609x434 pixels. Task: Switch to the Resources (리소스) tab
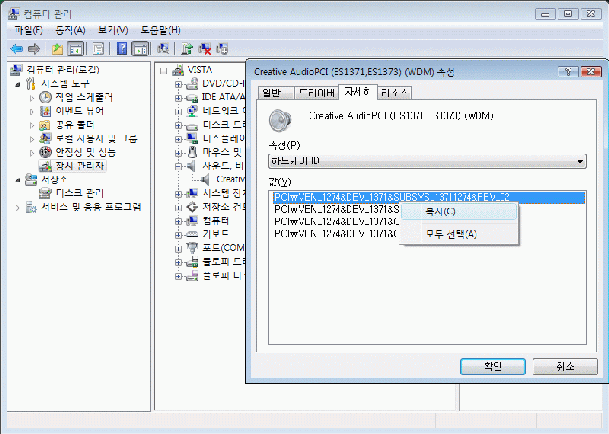(394, 93)
